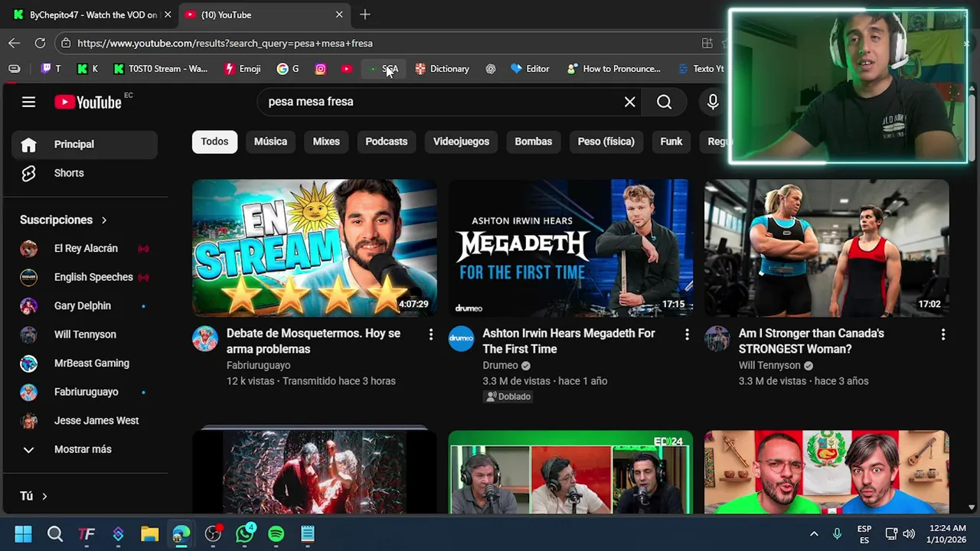Viewport: 980px width, 551px height.
Task: Open Principal home in the sidebar
Action: [x=84, y=144]
